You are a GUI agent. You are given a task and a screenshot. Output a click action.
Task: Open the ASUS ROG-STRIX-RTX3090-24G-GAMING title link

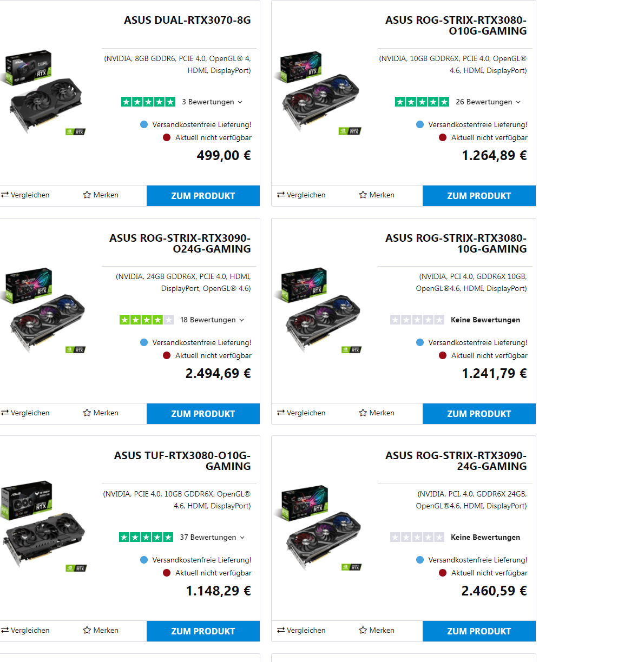456,461
